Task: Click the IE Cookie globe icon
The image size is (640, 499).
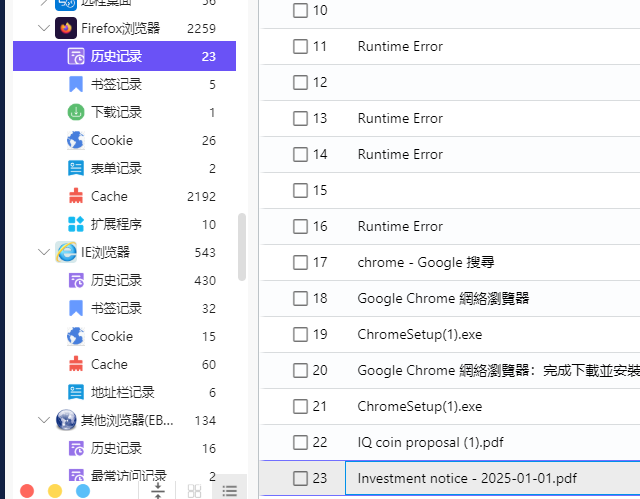Action: 76,336
